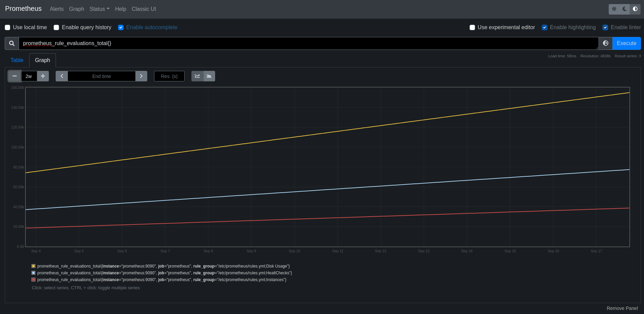This screenshot has height=314, width=644.
Task: Click the Prometheus brand link
Action: 23,9
